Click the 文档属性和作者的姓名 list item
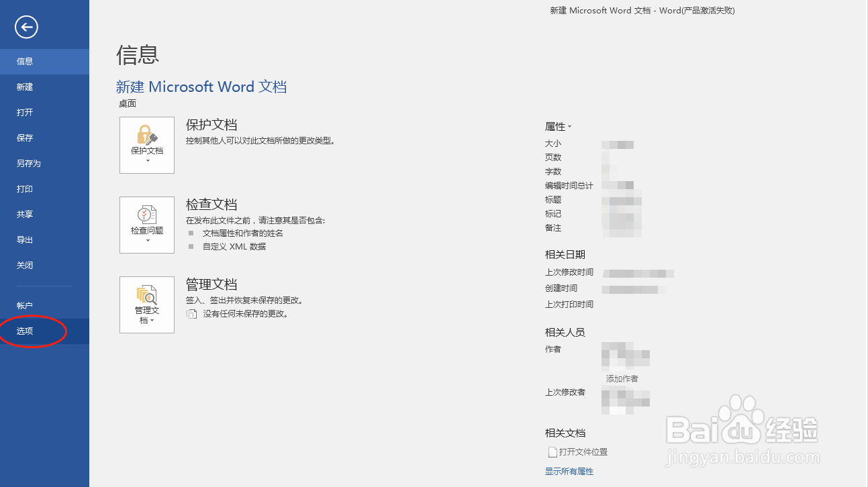The image size is (868, 487). pos(243,233)
